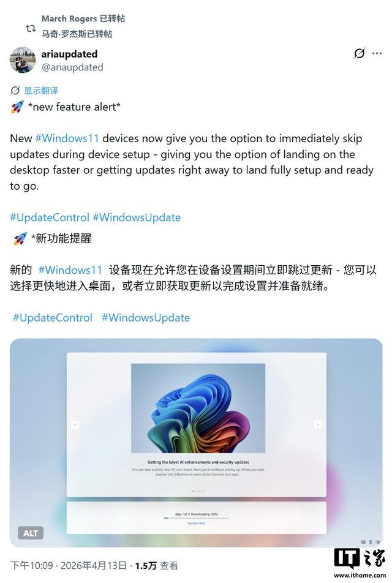Click the ariaupdated profile avatar
Viewport: 392px width, 583px height.
click(23, 60)
